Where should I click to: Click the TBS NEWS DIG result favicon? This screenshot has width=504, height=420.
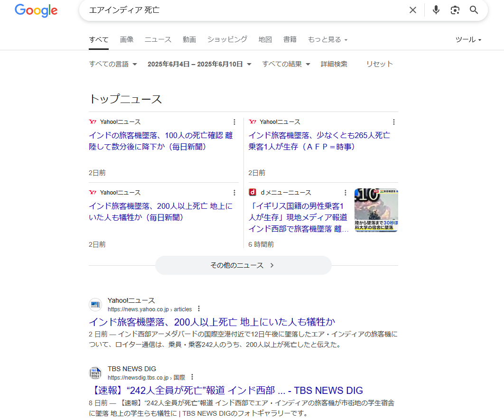[x=95, y=373]
